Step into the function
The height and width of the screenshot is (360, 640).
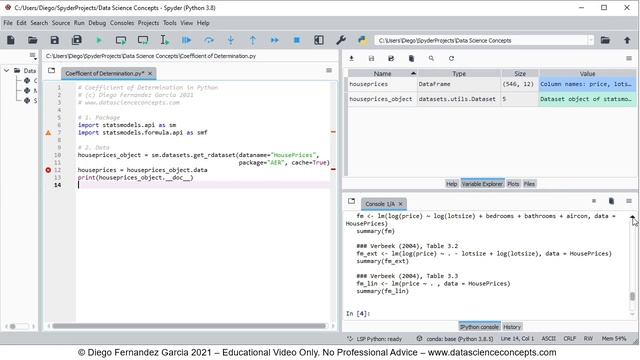[x=231, y=40]
